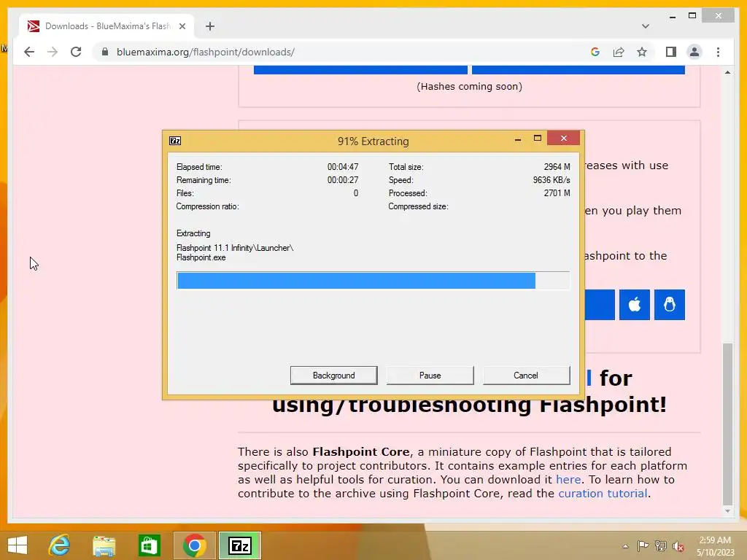The image size is (747, 560).
Task: Click the 7z icon in dialog title bar
Action: tap(175, 141)
